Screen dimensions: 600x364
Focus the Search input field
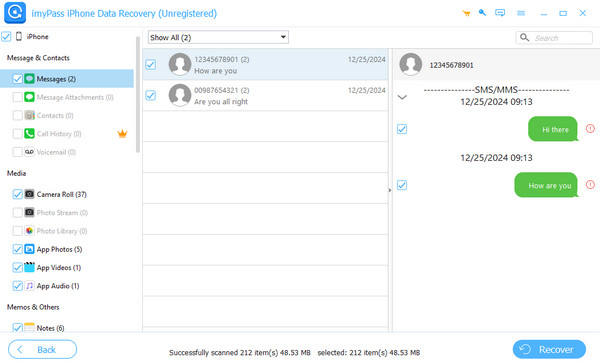554,38
